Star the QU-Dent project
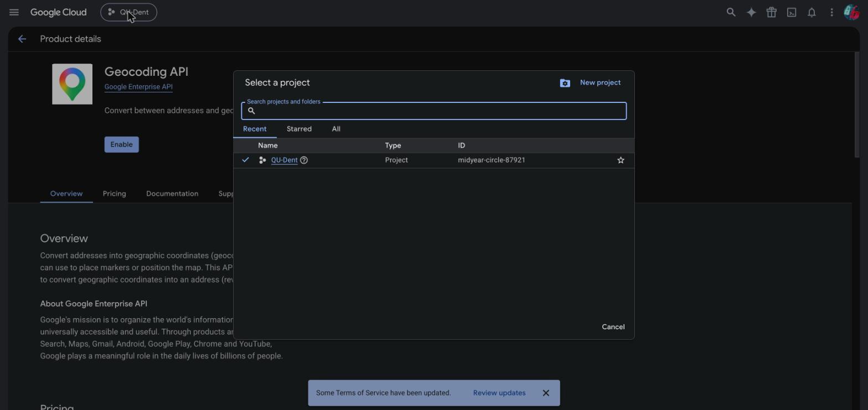The height and width of the screenshot is (410, 868). (x=621, y=160)
